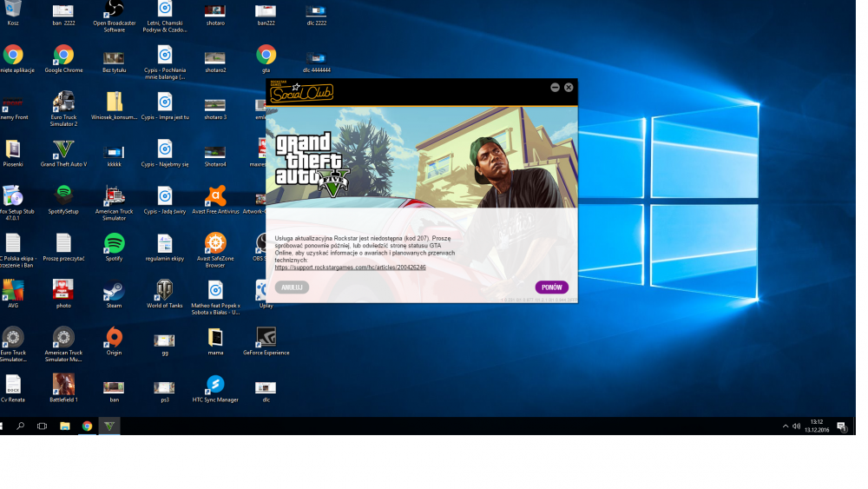Click the ANULUJ cancel button
This screenshot has width=868, height=489.
[x=292, y=287]
